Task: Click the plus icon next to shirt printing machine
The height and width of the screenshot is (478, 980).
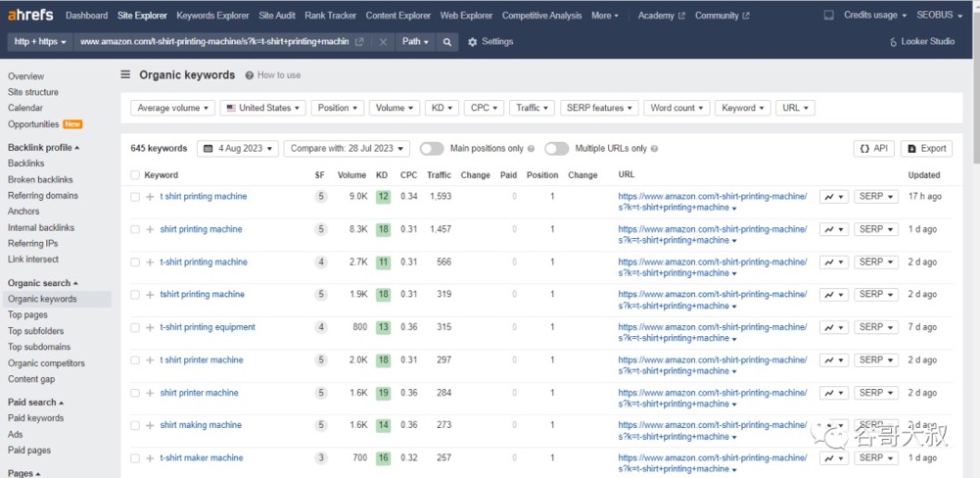Action: tap(150, 229)
